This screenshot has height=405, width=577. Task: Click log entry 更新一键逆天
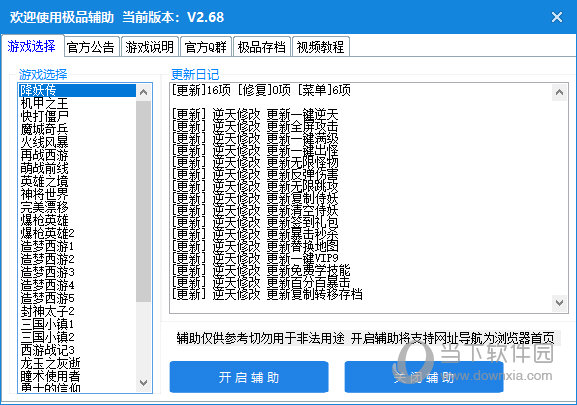click(x=255, y=114)
